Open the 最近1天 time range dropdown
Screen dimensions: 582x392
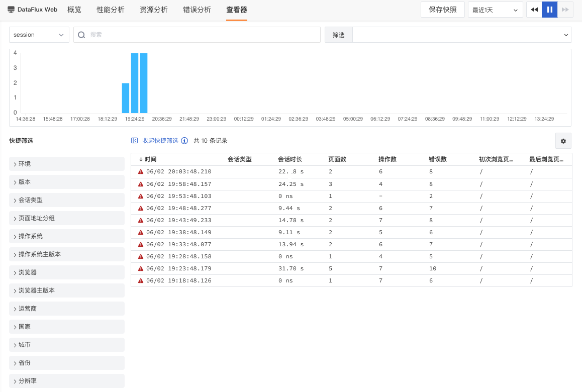tap(495, 10)
